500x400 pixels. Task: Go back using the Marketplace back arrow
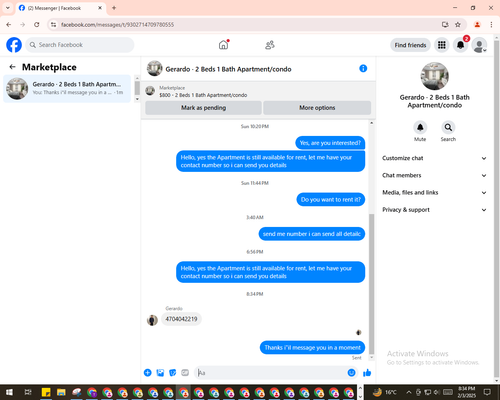pyautogui.click(x=12, y=67)
